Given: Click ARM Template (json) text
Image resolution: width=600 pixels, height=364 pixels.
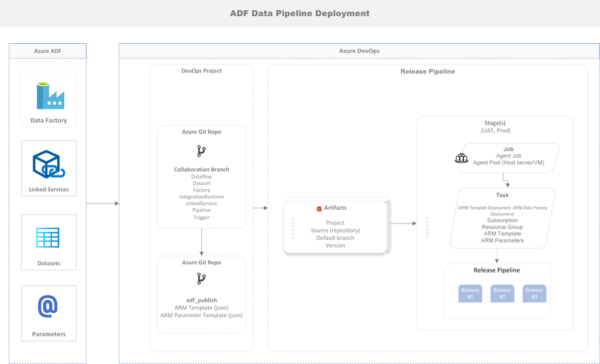Looking at the screenshot, I should [202, 308].
